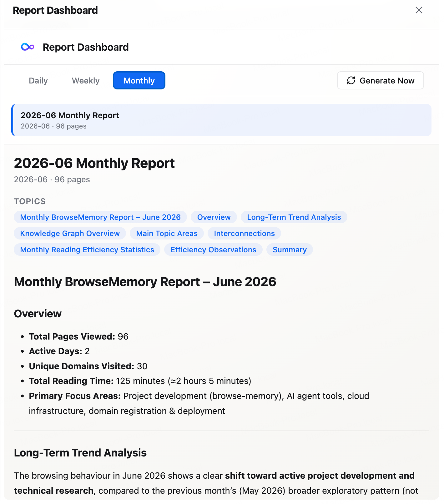Click the TOPICS section label
This screenshot has height=504, width=444.
tap(30, 201)
